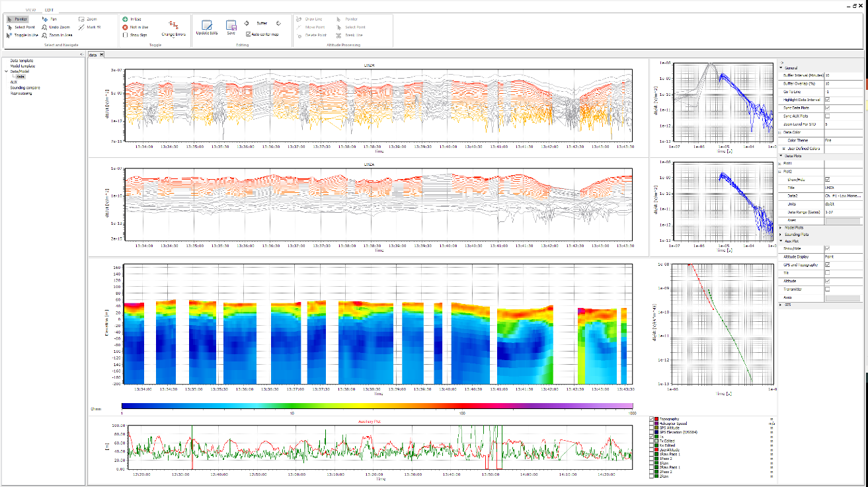The width and height of the screenshot is (868, 487).
Task: Activate the Pan tool
Action: (x=50, y=19)
